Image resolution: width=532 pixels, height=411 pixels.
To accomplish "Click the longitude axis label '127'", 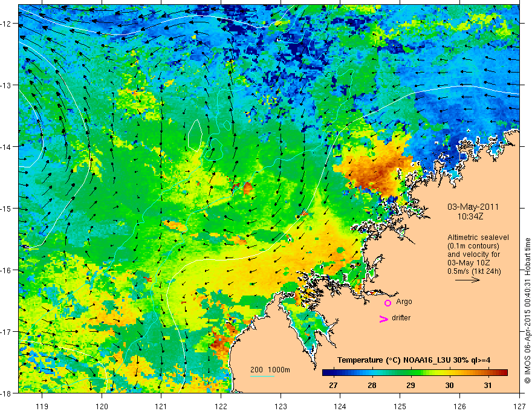I will (519, 406).
